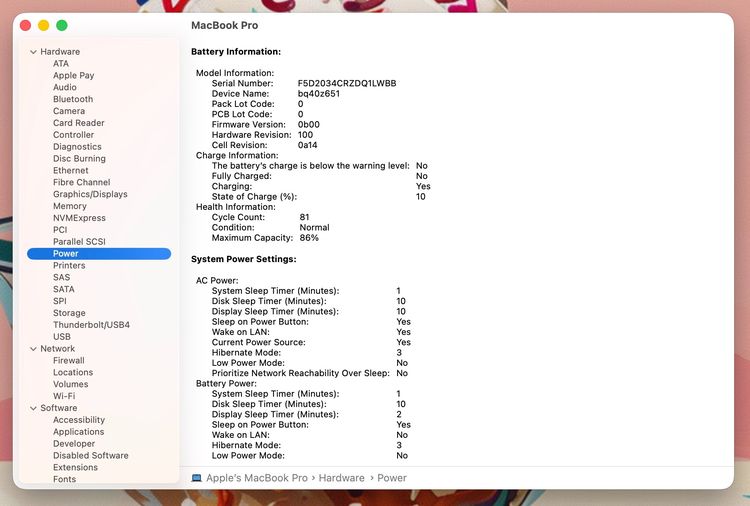The height and width of the screenshot is (506, 750).
Task: Click cycle count value 81
Action: pos(304,217)
